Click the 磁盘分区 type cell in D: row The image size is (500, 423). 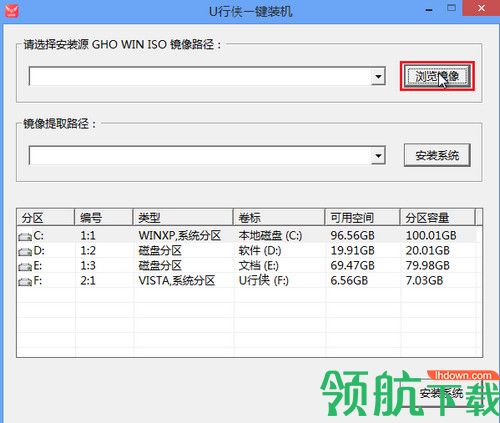tap(160, 251)
